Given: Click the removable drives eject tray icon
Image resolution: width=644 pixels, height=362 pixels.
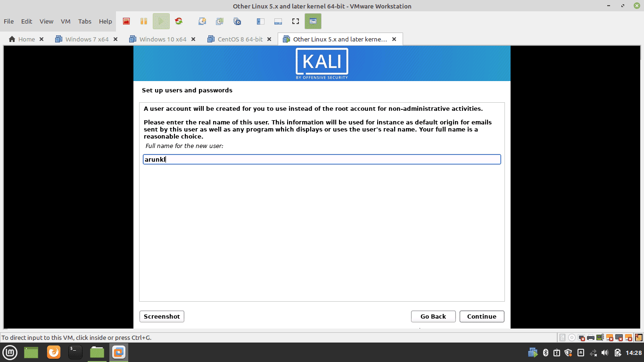Looking at the screenshot, I should pos(581,352).
